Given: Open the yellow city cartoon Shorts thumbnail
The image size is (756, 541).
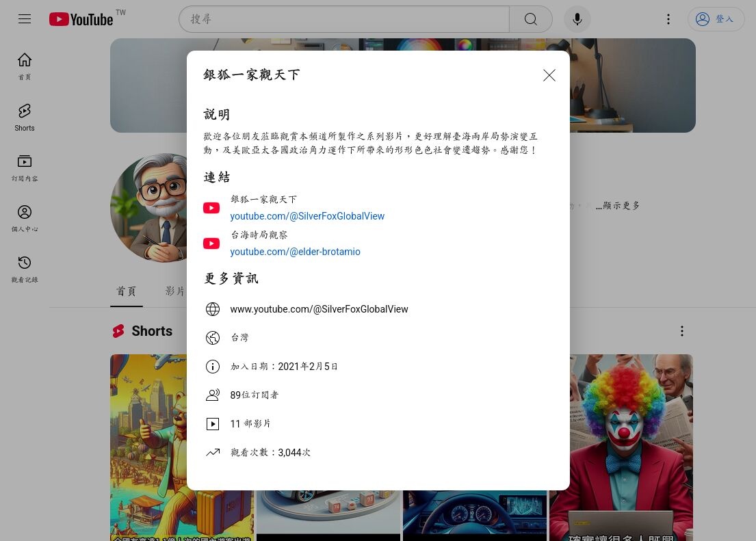Looking at the screenshot, I should [x=148, y=447].
